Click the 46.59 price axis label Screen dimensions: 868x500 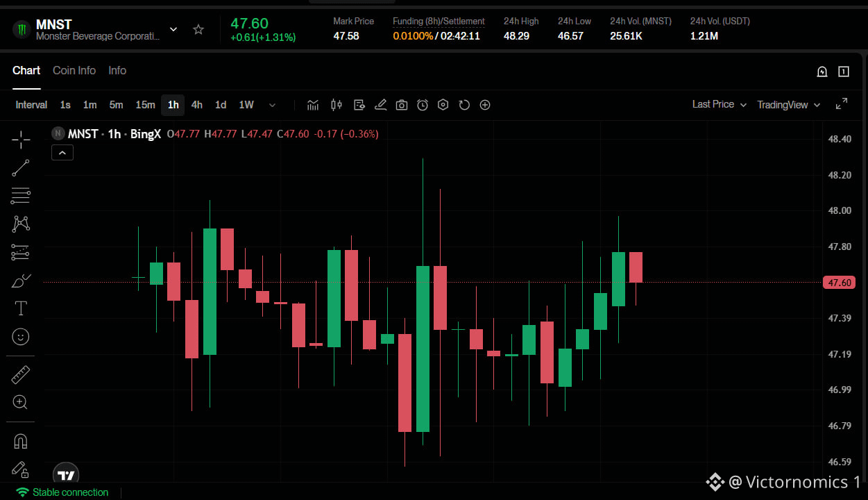pyautogui.click(x=840, y=461)
